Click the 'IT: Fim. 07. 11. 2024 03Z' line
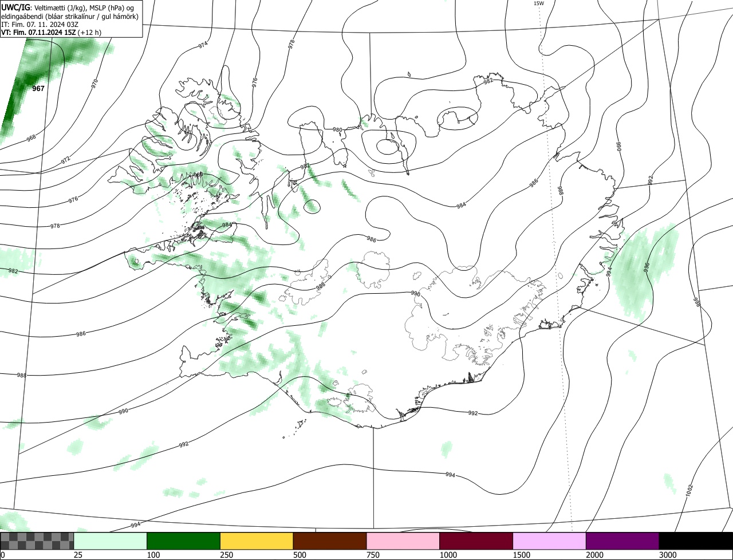This screenshot has width=733, height=560. [40, 25]
